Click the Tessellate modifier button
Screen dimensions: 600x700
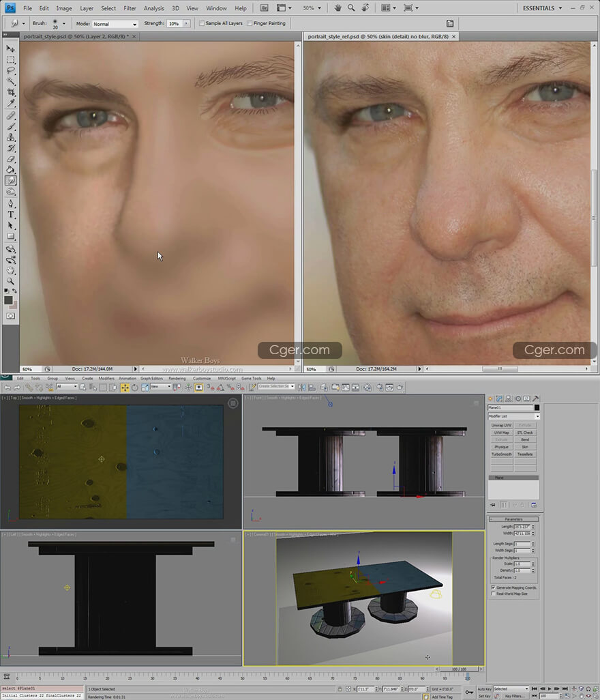pos(525,454)
